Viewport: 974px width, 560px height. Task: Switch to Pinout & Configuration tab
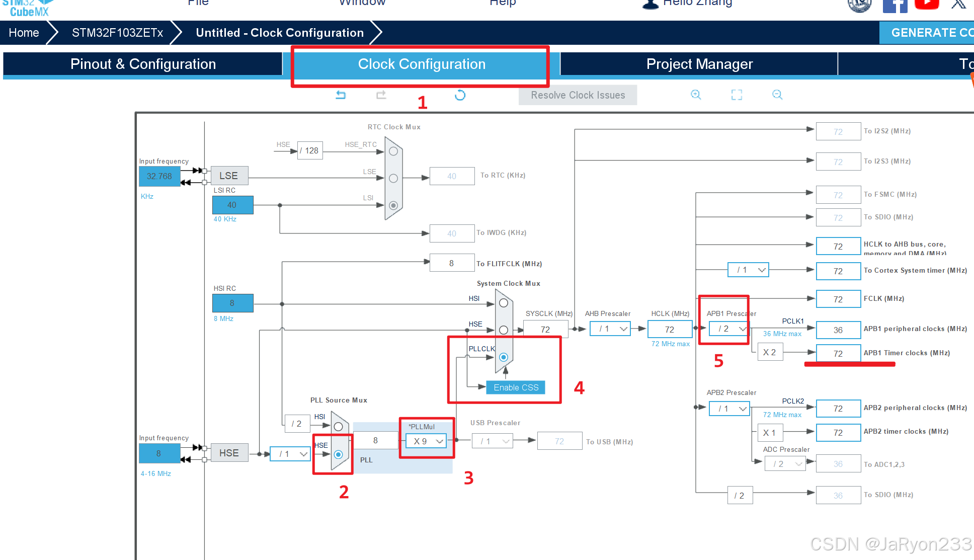[143, 64]
